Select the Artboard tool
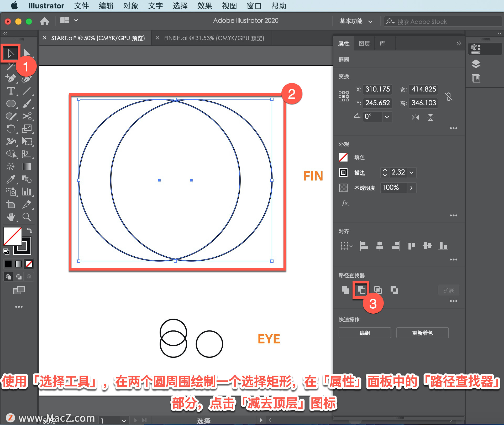The width and height of the screenshot is (504, 425). [x=11, y=204]
